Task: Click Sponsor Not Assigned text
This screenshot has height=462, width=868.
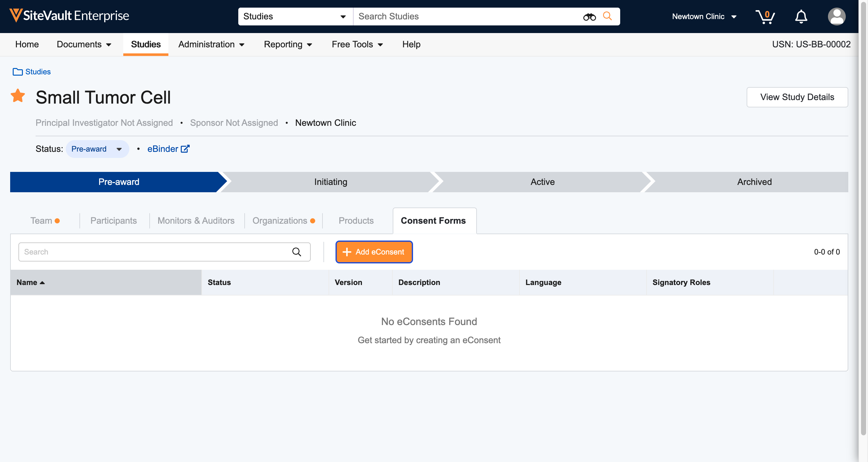Action: pyautogui.click(x=234, y=123)
